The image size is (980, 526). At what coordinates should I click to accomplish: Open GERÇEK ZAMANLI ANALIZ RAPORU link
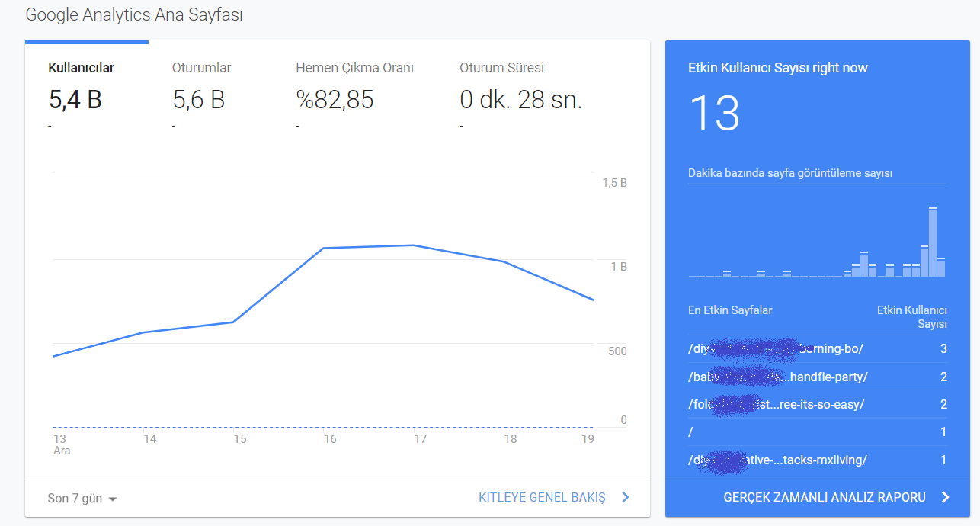click(x=825, y=498)
